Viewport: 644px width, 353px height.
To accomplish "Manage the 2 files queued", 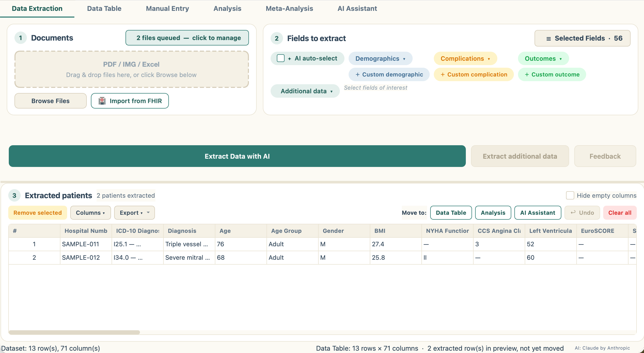I will [x=187, y=38].
